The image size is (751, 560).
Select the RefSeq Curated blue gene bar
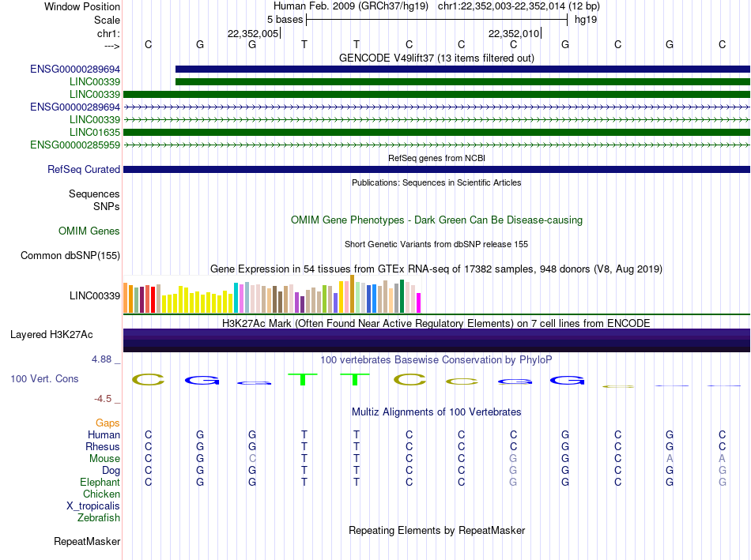[x=436, y=170]
